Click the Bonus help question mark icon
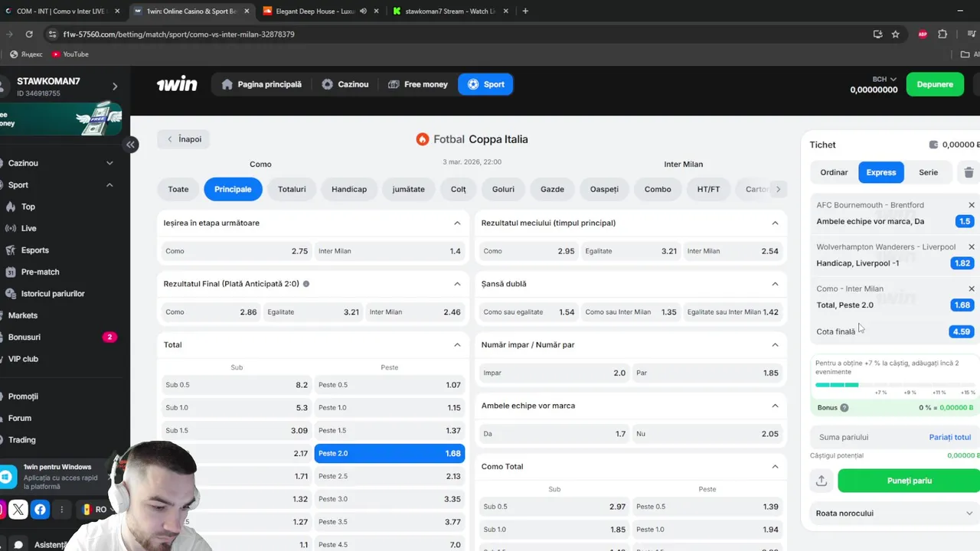 (844, 408)
